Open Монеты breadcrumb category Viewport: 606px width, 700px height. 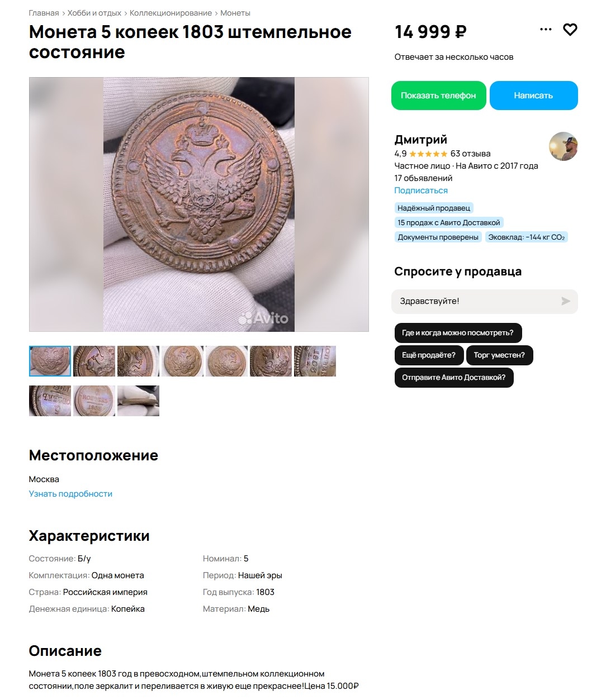coord(235,13)
